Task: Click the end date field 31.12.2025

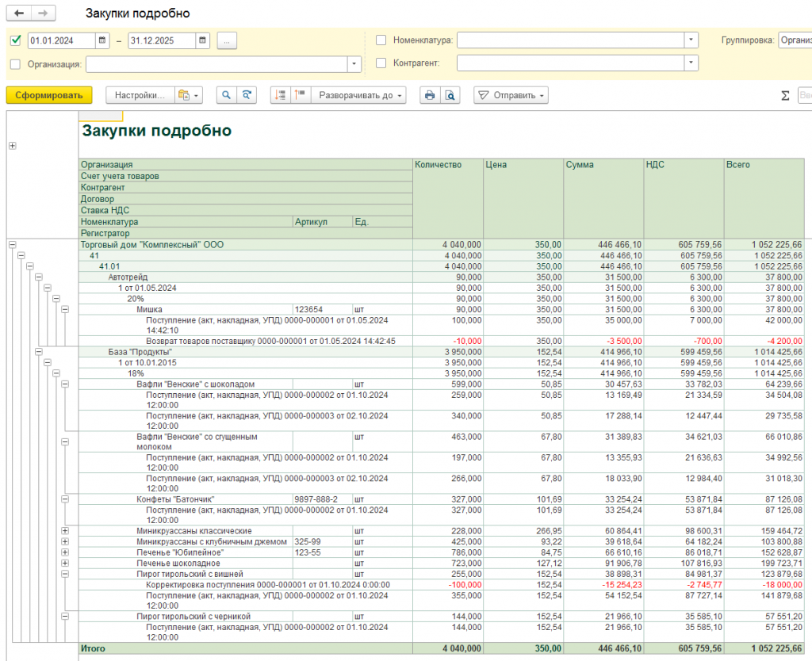Action: click(162, 40)
